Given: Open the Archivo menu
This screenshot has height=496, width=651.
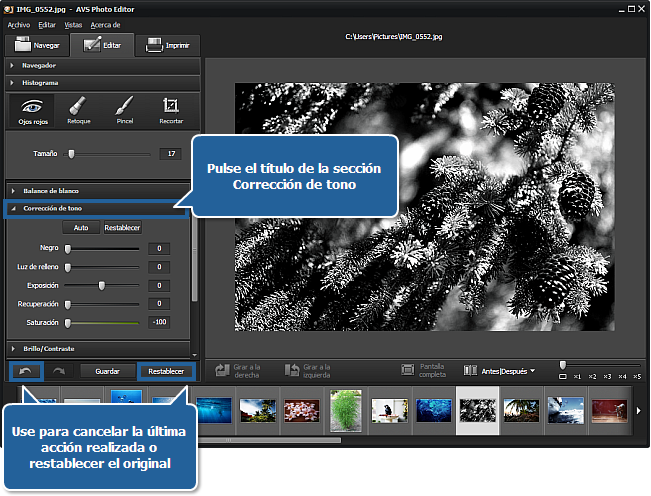Looking at the screenshot, I should [x=19, y=23].
